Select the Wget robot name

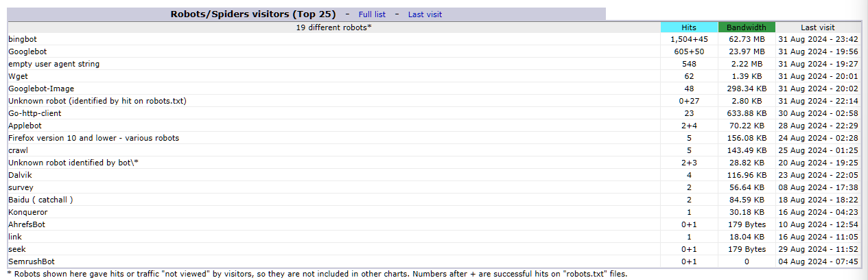(18, 76)
